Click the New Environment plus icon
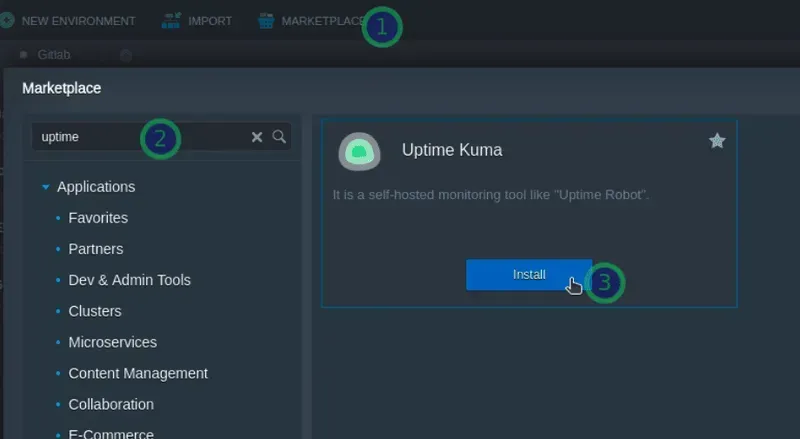Image resolution: width=800 pixels, height=439 pixels. 7,20
